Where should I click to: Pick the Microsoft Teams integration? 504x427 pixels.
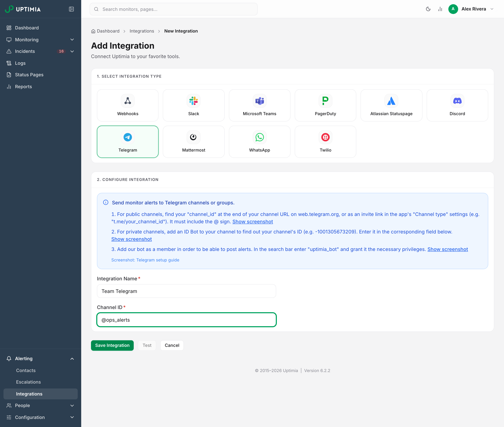pos(260,105)
